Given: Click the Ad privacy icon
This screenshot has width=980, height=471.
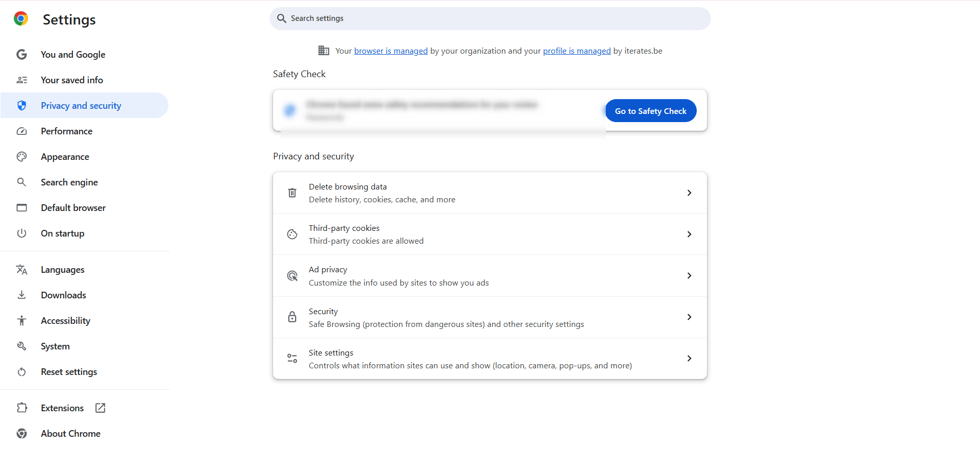Looking at the screenshot, I should coord(292,276).
